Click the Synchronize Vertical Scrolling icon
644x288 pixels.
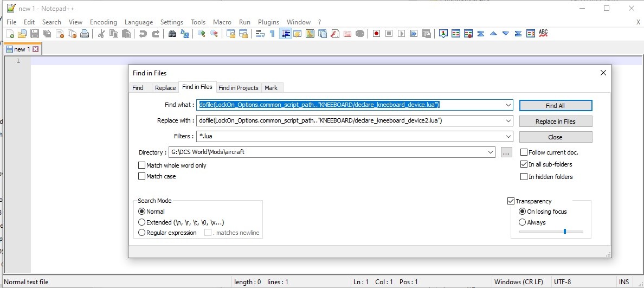[x=231, y=34]
